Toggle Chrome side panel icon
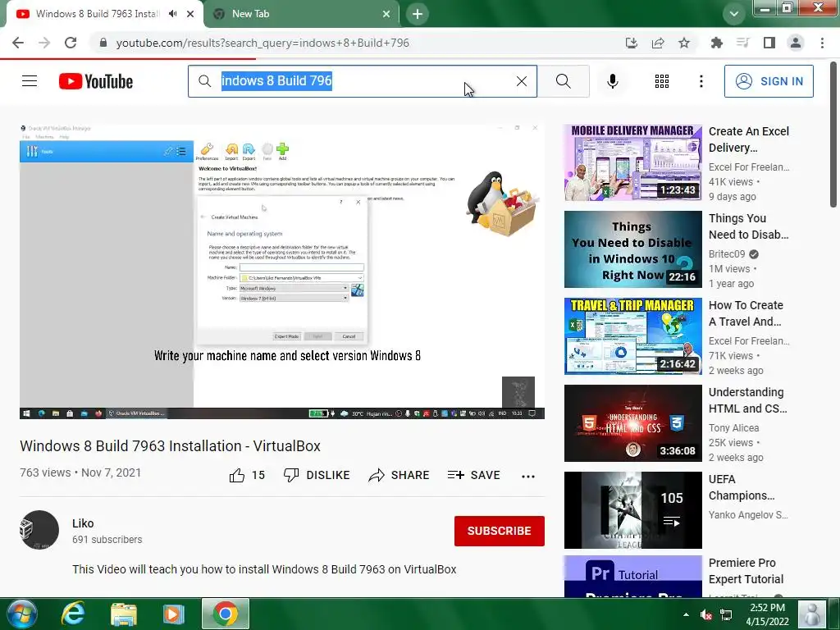 coord(769,43)
